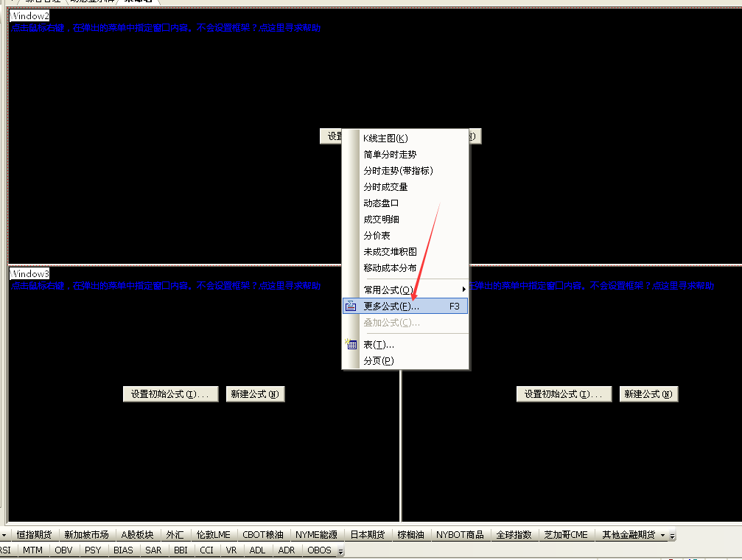Select the ADR indicator tab

[287, 550]
